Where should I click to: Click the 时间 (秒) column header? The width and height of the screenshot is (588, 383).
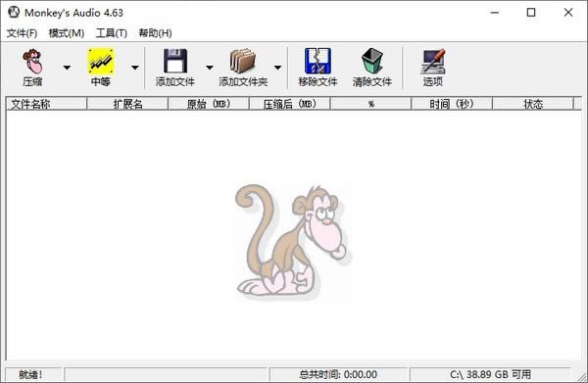(x=452, y=104)
